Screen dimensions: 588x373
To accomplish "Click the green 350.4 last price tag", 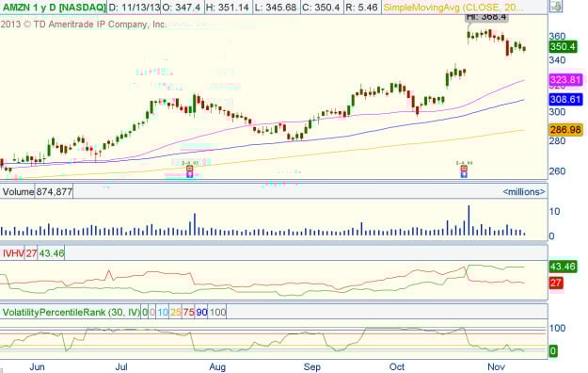I will point(563,47).
